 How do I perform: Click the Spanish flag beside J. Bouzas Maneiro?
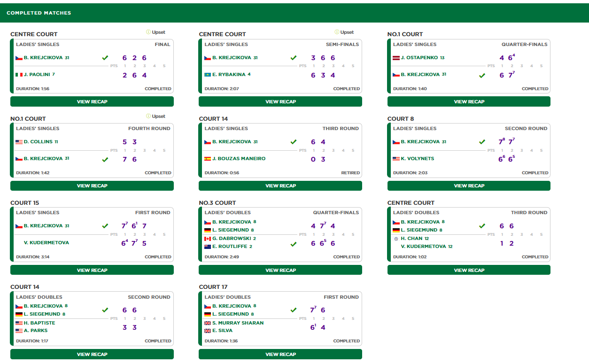tap(207, 159)
